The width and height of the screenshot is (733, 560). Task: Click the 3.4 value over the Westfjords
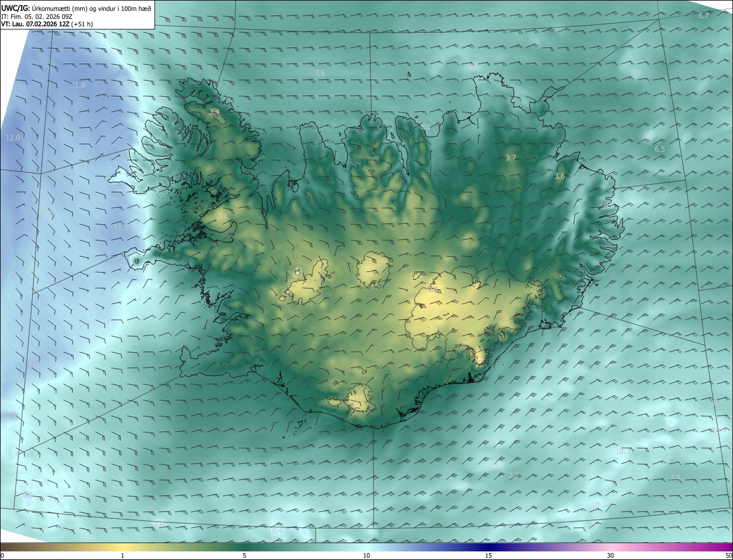pos(214,112)
